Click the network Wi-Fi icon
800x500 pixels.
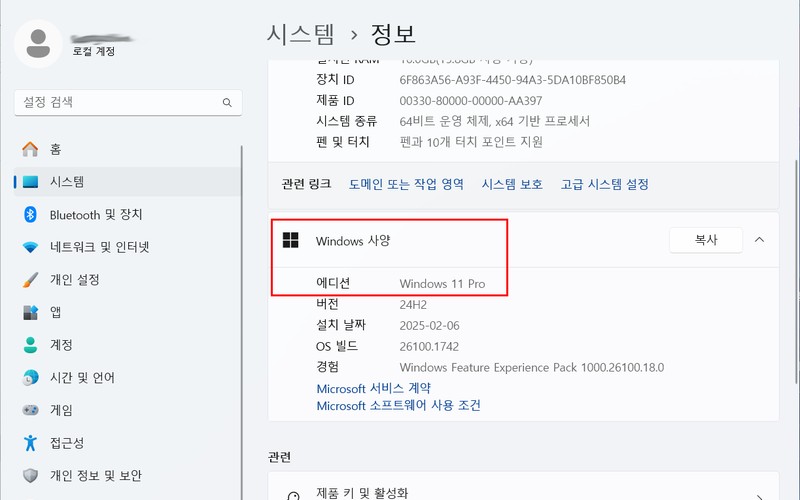(30, 247)
